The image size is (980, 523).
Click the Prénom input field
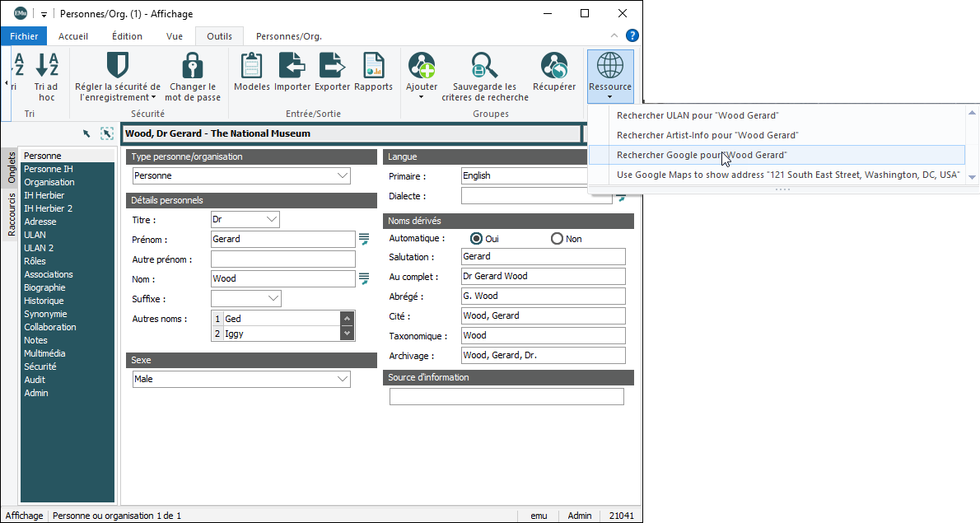click(x=282, y=240)
